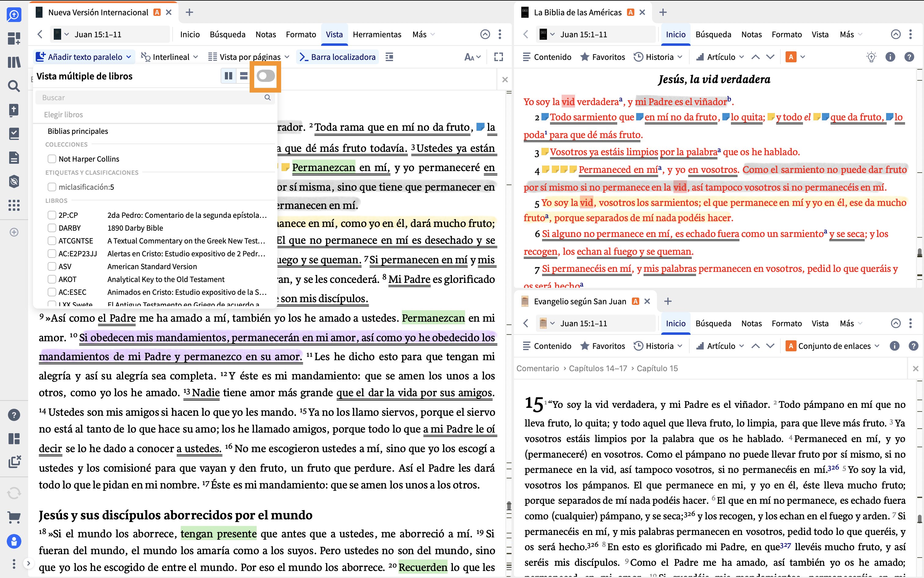Check the Not Harper Collins collection
The image size is (924, 578).
pyautogui.click(x=52, y=159)
